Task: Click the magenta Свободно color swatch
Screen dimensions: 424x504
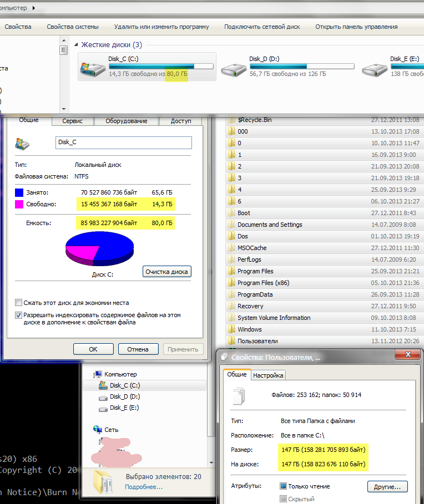Action: pos(19,204)
